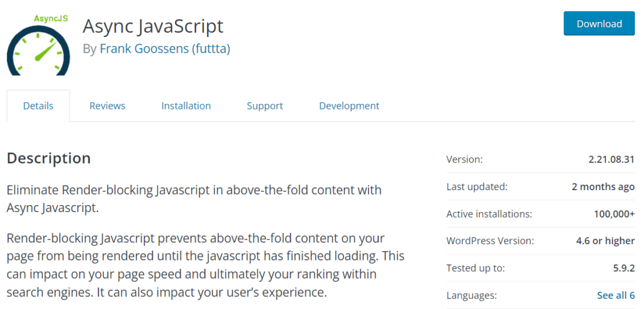Open Frank Goossens (futtta) author link
The image size is (644, 309).
[164, 48]
